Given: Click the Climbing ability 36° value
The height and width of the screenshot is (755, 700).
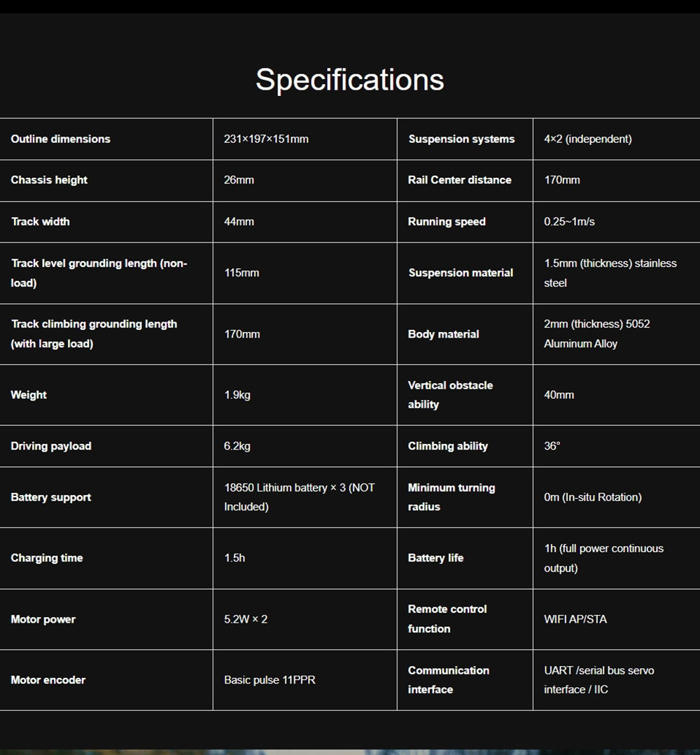Looking at the screenshot, I should [552, 446].
